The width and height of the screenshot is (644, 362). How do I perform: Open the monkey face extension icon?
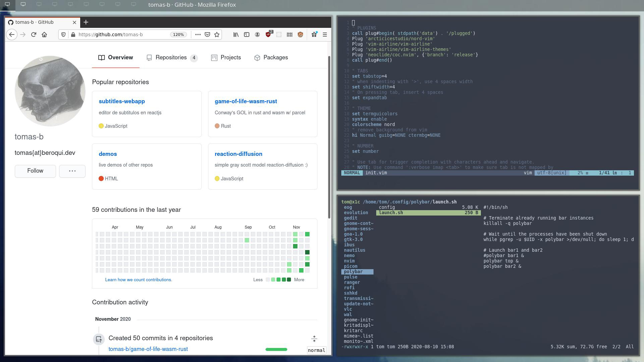tap(300, 35)
